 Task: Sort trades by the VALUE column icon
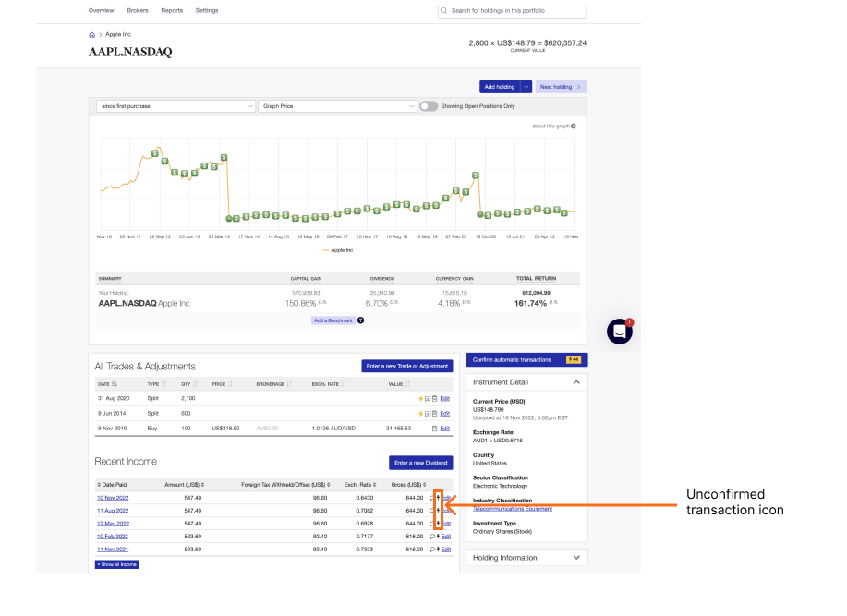tap(408, 384)
